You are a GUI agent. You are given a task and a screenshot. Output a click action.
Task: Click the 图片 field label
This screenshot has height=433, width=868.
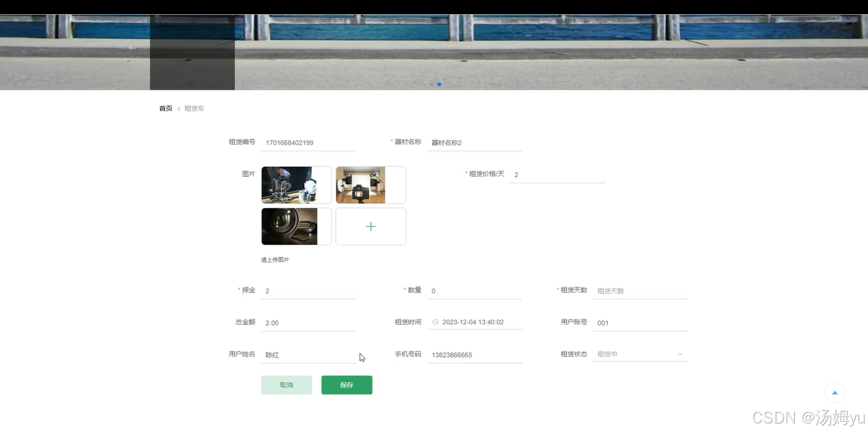click(249, 174)
